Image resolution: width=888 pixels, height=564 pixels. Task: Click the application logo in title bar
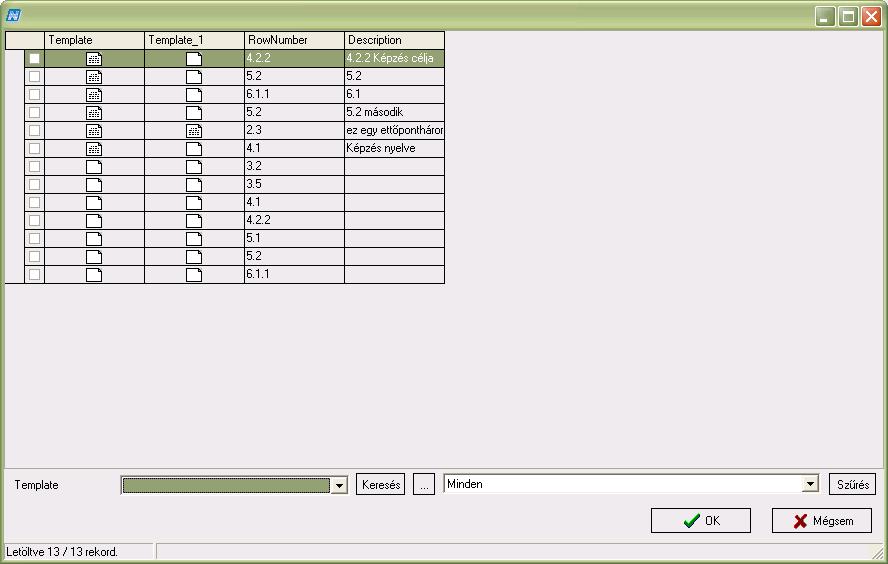pyautogui.click(x=13, y=16)
